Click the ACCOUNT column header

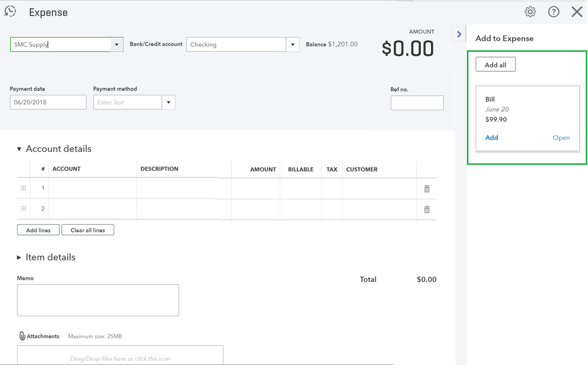point(67,169)
